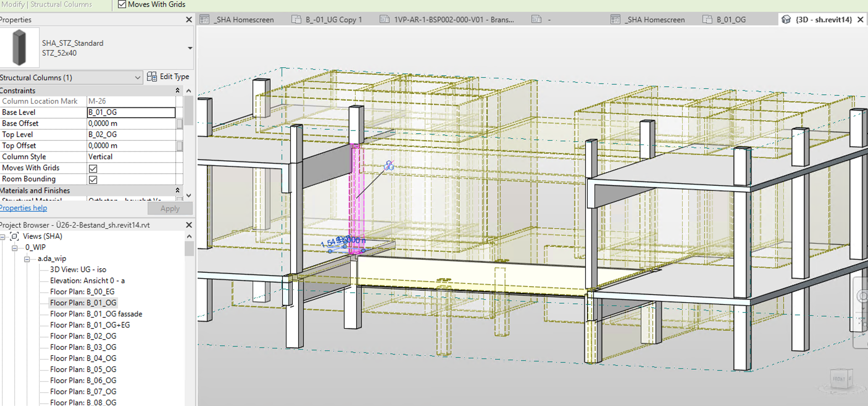Open the SHA_STZ_Standard type selector dropdown
The image size is (868, 406).
pos(190,48)
